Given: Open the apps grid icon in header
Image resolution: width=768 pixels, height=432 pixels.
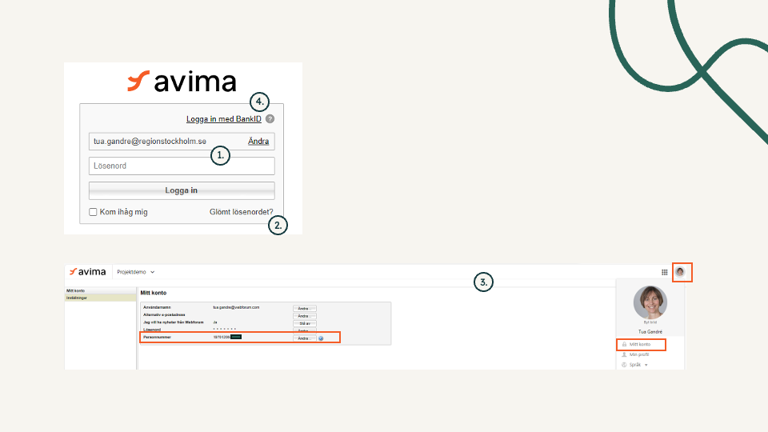Looking at the screenshot, I should [x=665, y=272].
